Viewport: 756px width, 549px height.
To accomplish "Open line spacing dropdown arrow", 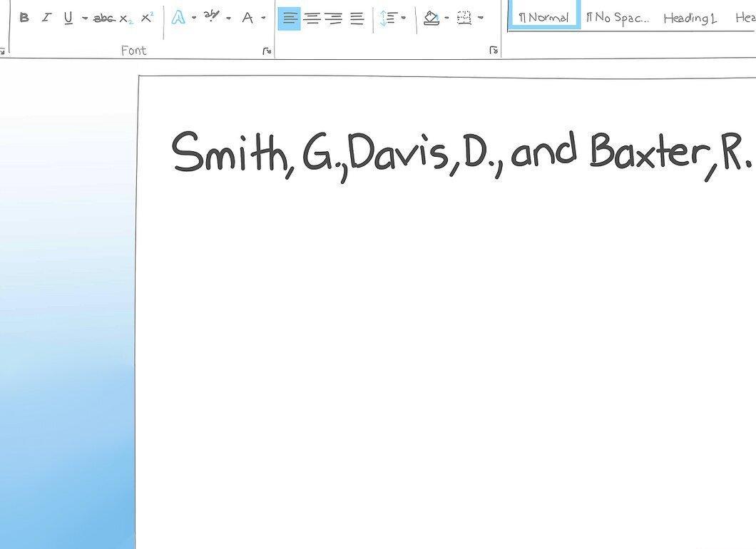I will [x=404, y=19].
